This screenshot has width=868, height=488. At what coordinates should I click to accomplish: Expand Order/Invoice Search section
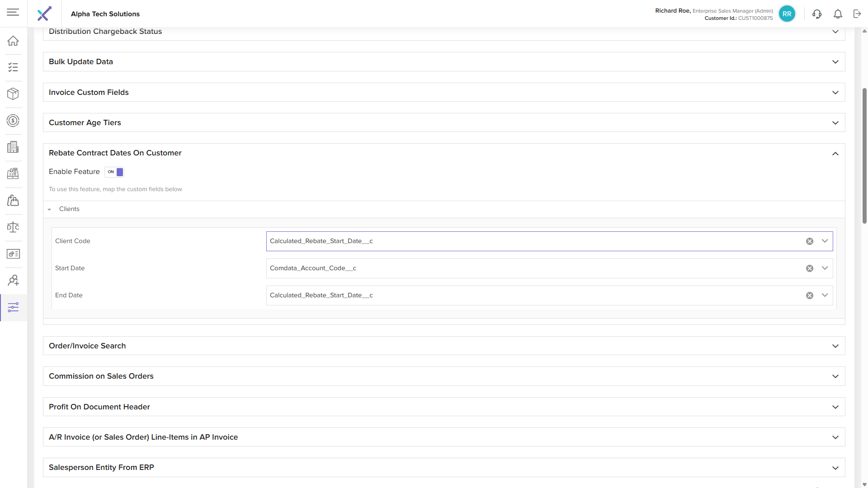(x=835, y=346)
